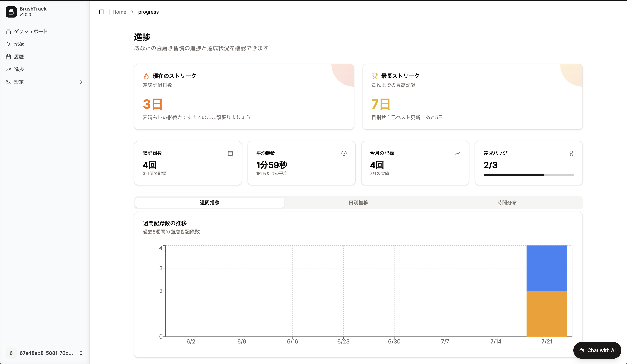Click the Home breadcrumb link
The image size is (627, 364).
point(119,12)
